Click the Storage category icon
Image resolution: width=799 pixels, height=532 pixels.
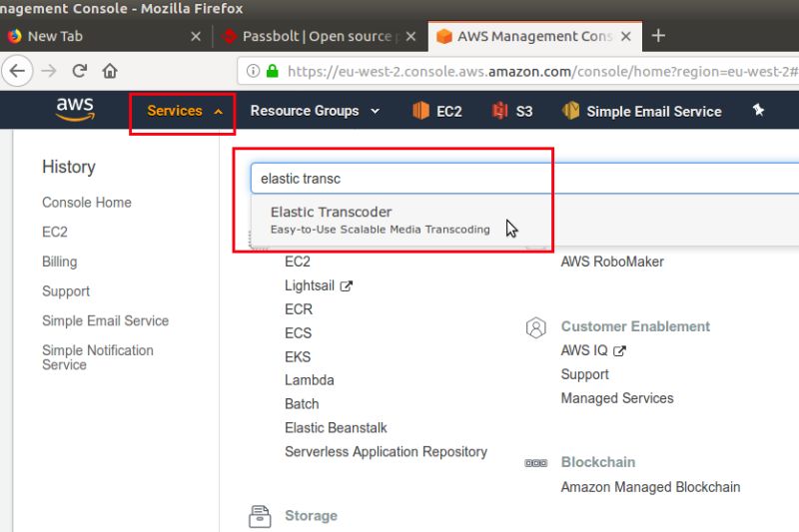pyautogui.click(x=260, y=516)
